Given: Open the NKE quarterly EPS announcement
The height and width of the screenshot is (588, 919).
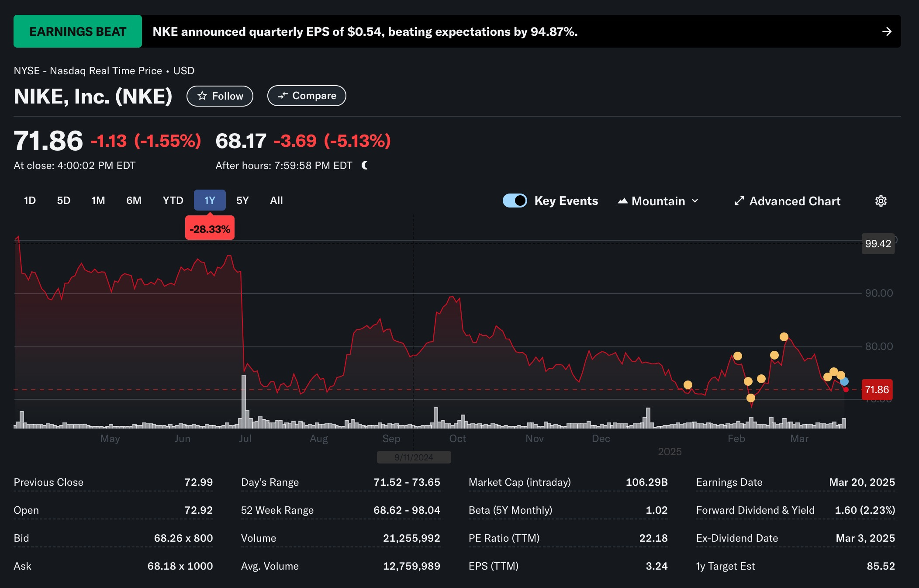Looking at the screenshot, I should (x=365, y=31).
